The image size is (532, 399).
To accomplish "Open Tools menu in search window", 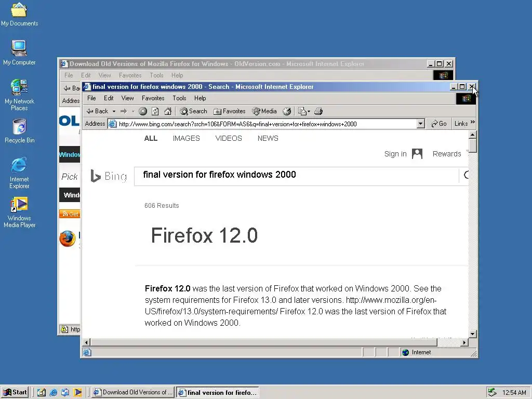I will [179, 98].
